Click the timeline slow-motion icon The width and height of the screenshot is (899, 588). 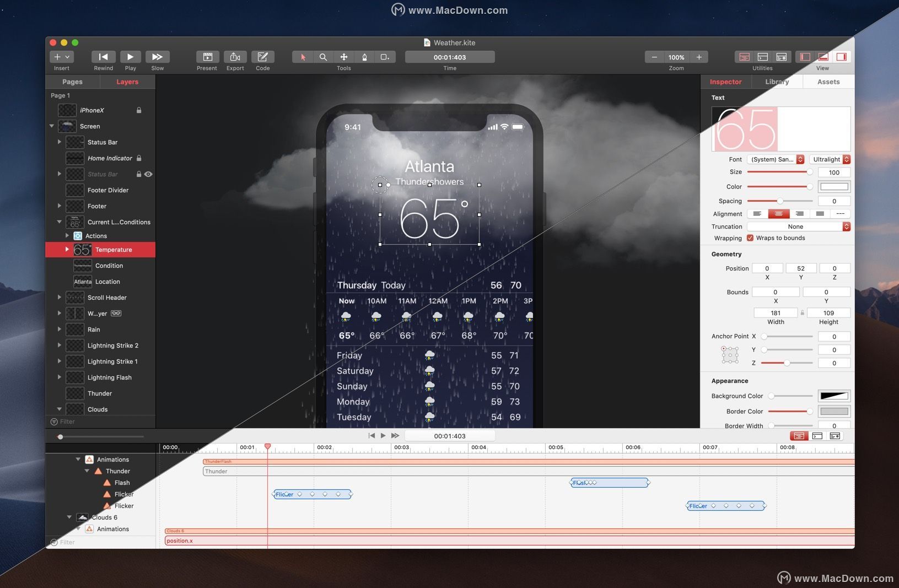point(395,435)
